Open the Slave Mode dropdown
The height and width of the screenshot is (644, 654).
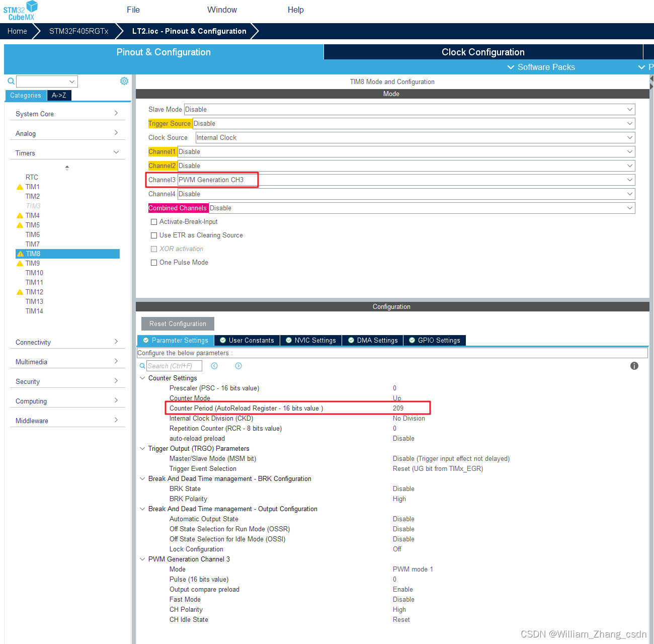[410, 109]
